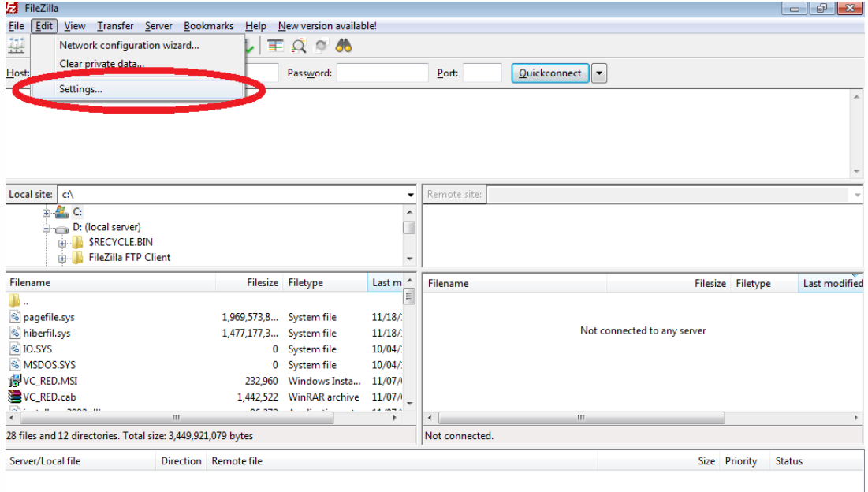Sort remote list by Last modified column
868x492 pixels.
(830, 283)
